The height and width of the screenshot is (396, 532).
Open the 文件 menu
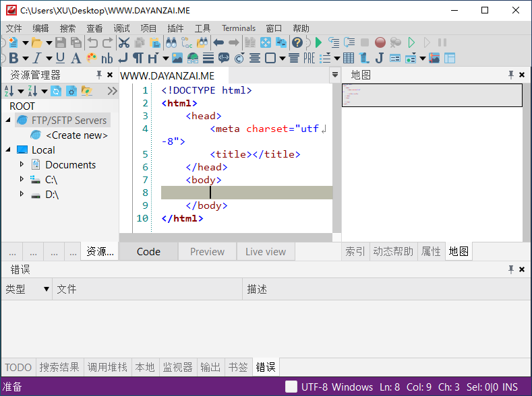[14, 28]
